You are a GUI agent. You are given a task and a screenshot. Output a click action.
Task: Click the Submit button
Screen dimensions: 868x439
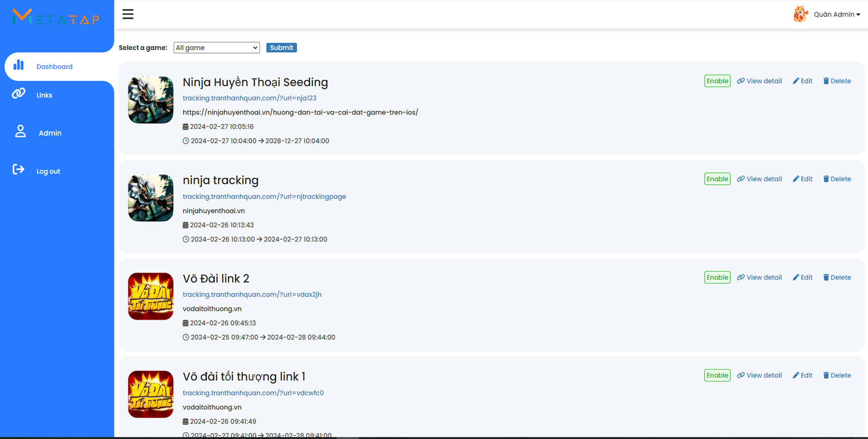tap(281, 48)
